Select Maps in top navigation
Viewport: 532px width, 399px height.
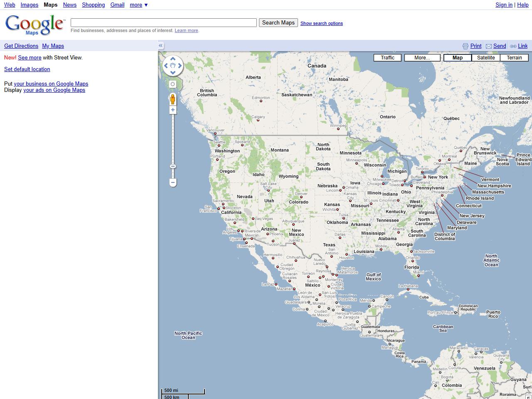point(51,5)
